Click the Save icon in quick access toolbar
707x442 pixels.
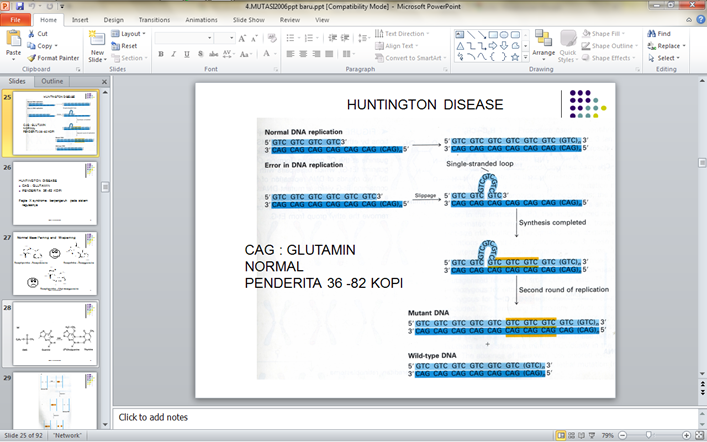pos(20,6)
